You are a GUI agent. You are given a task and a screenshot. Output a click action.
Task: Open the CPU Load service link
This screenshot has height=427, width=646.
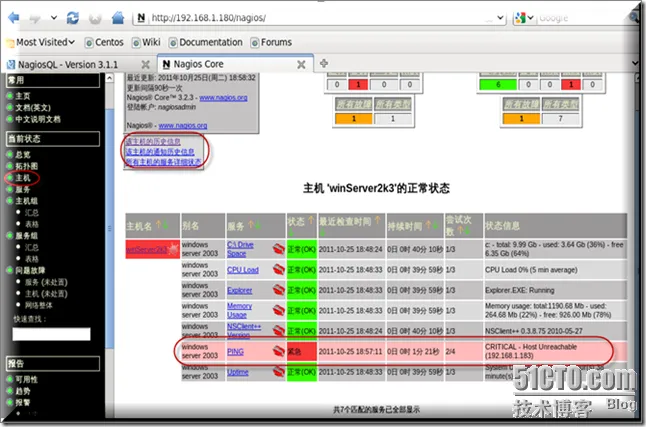pos(243,270)
